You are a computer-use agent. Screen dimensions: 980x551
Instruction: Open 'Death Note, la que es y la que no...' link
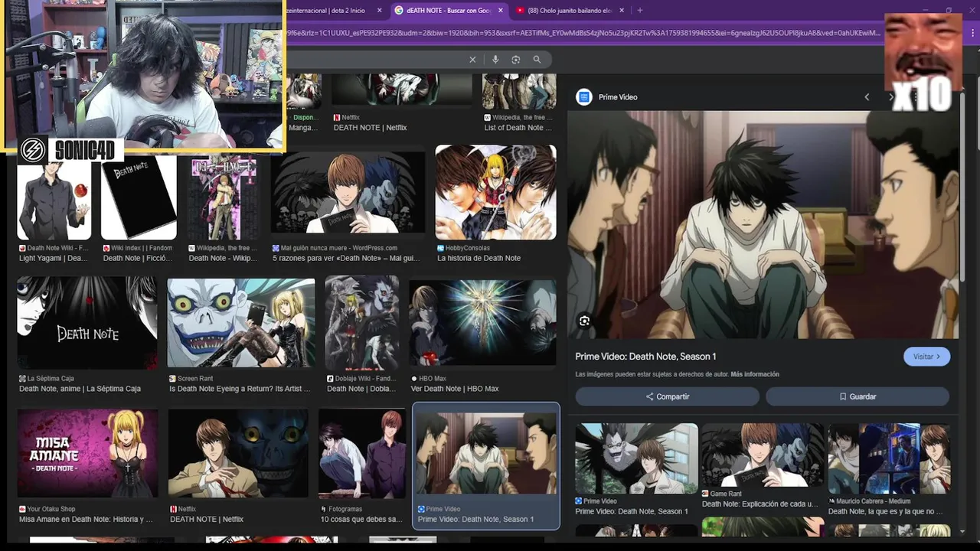[886, 512]
